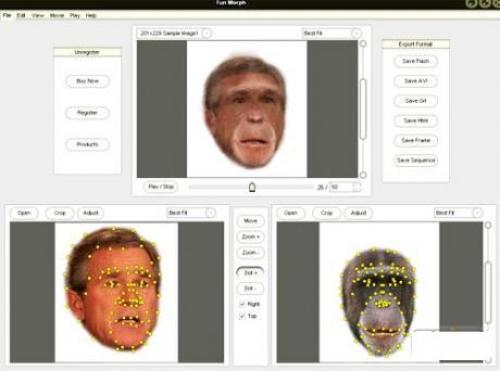Toggle Play / Stop for morph preview
This screenshot has width=500, height=371.
click(161, 187)
